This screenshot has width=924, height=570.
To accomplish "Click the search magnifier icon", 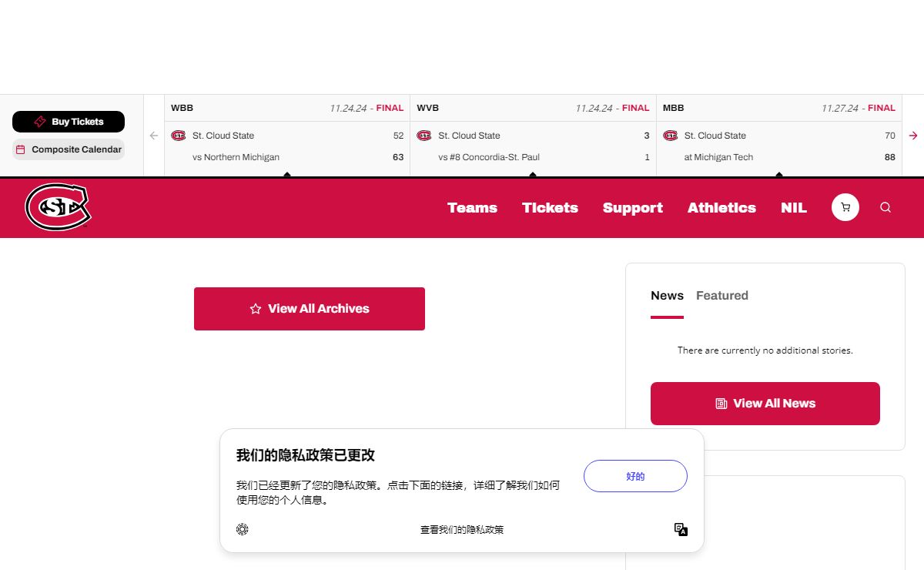I will 885,207.
